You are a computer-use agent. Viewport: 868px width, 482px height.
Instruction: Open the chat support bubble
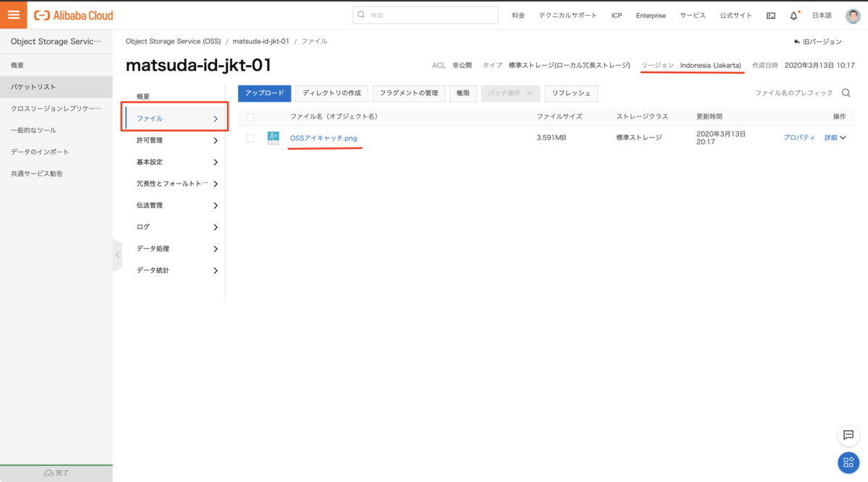[x=848, y=435]
